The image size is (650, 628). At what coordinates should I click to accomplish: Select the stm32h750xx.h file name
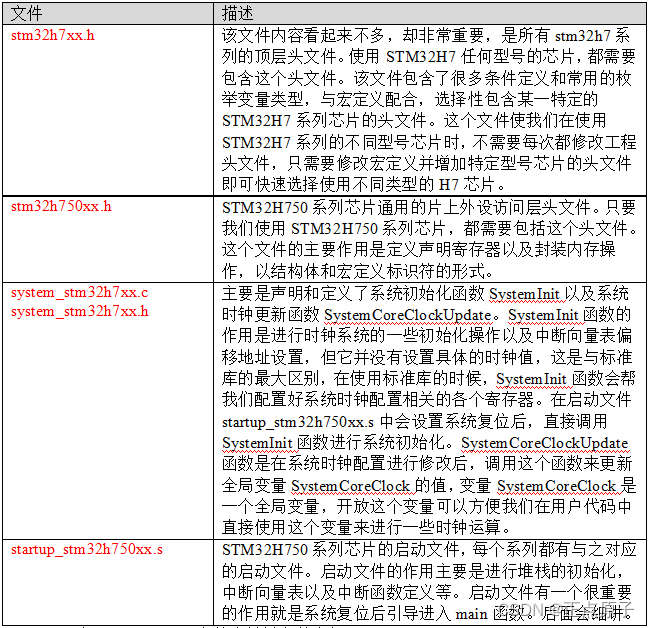61,206
